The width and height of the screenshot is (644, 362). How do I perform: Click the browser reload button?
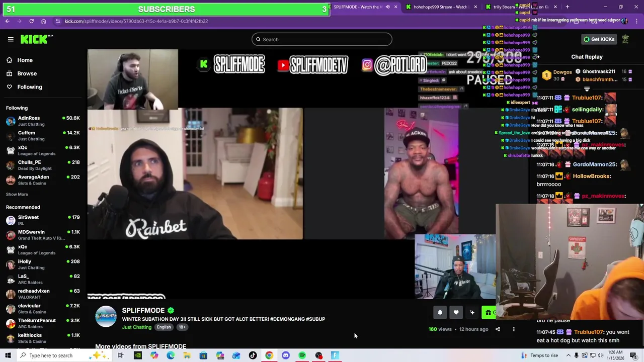(x=31, y=21)
